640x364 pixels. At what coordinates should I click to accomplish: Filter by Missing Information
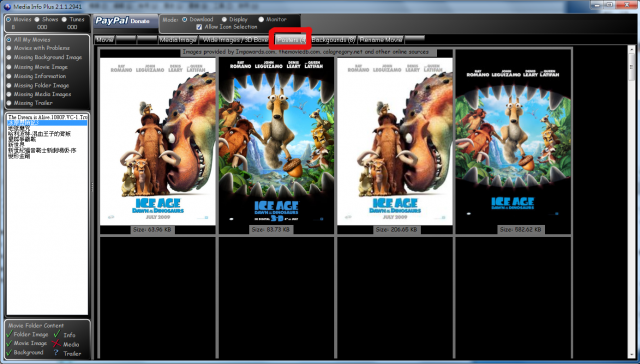point(9,76)
